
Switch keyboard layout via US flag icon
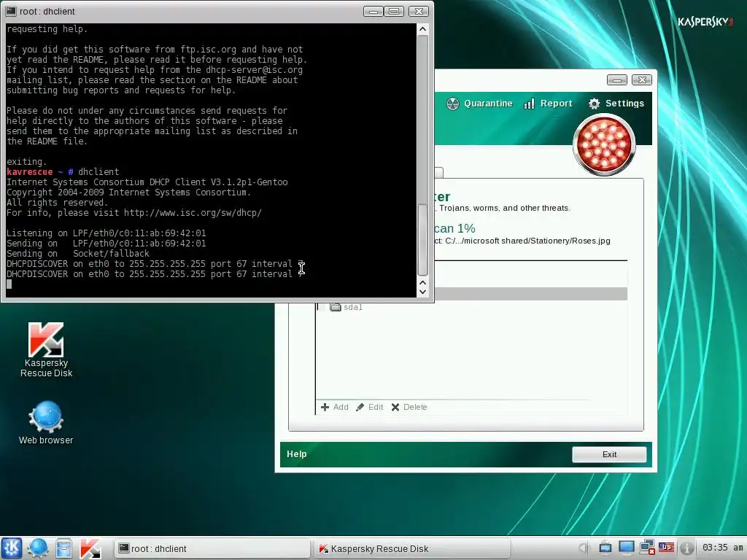click(666, 548)
